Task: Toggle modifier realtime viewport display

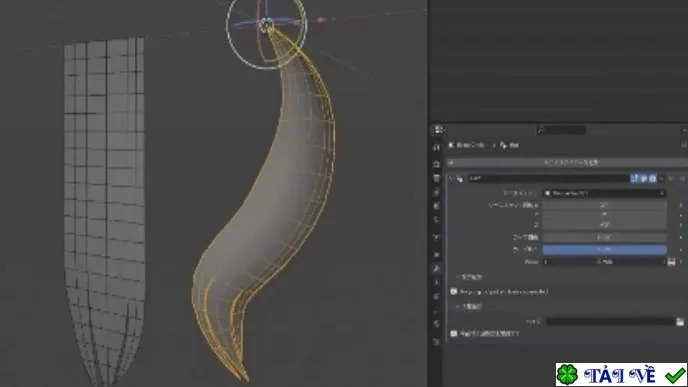Action: [x=643, y=179]
